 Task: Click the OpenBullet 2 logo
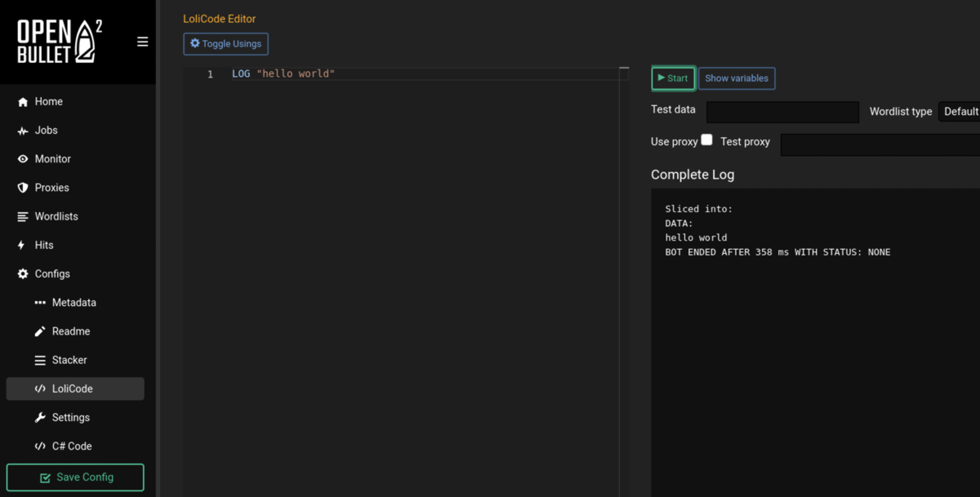pos(60,42)
